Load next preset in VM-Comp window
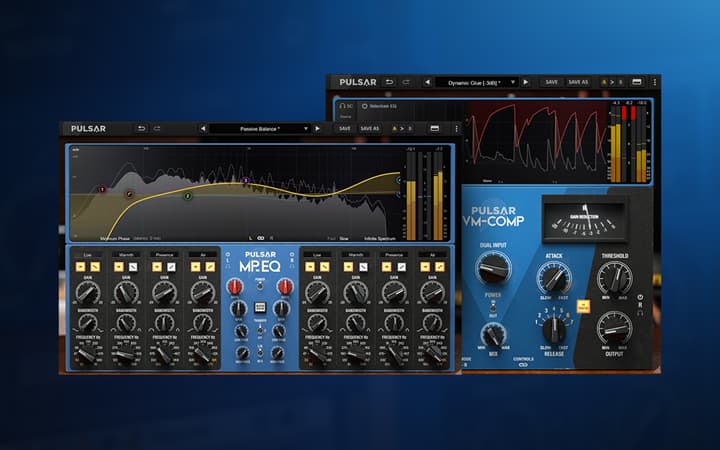This screenshot has width=720, height=450. [x=526, y=82]
